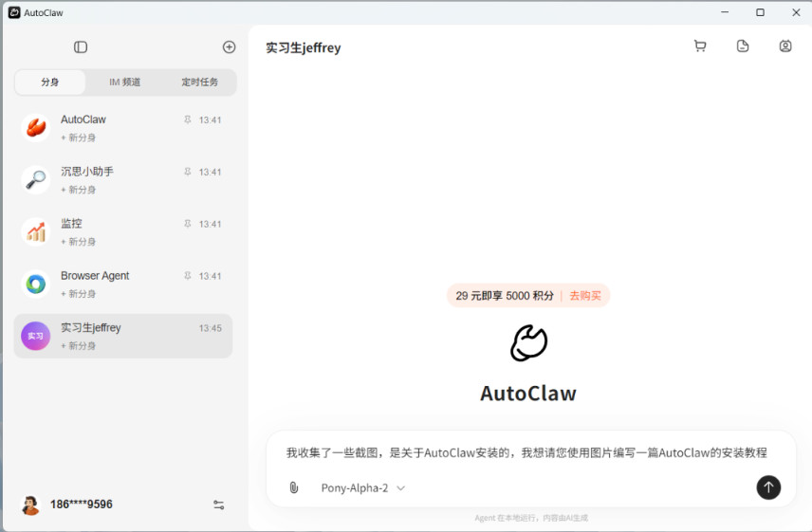Click the user avatar next to 186****9596
Screen dimensions: 812x532
(31, 504)
